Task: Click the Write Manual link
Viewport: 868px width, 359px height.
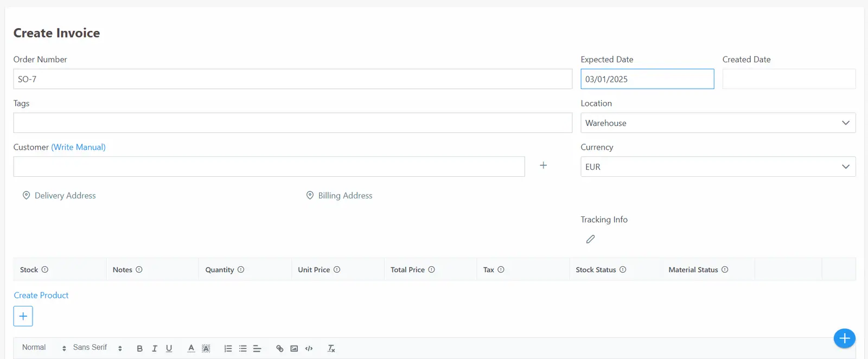Action: point(79,147)
